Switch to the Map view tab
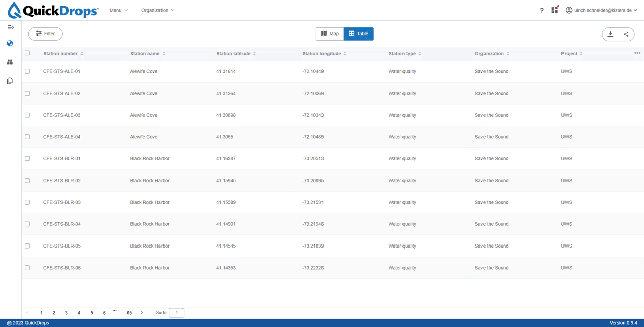 330,34
